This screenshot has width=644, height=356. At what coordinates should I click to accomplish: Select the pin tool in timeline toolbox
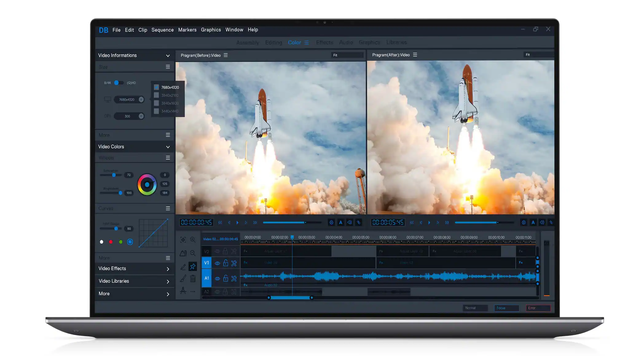coord(193,266)
